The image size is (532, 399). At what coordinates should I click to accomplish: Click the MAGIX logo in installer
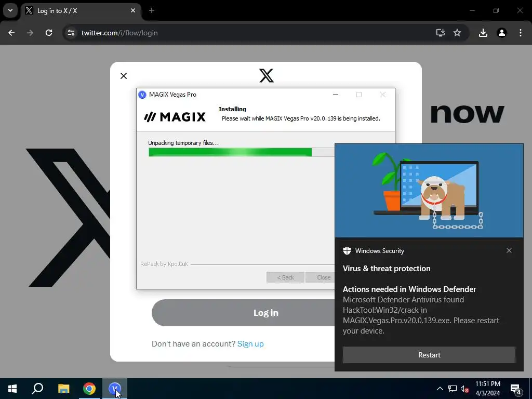click(x=175, y=117)
